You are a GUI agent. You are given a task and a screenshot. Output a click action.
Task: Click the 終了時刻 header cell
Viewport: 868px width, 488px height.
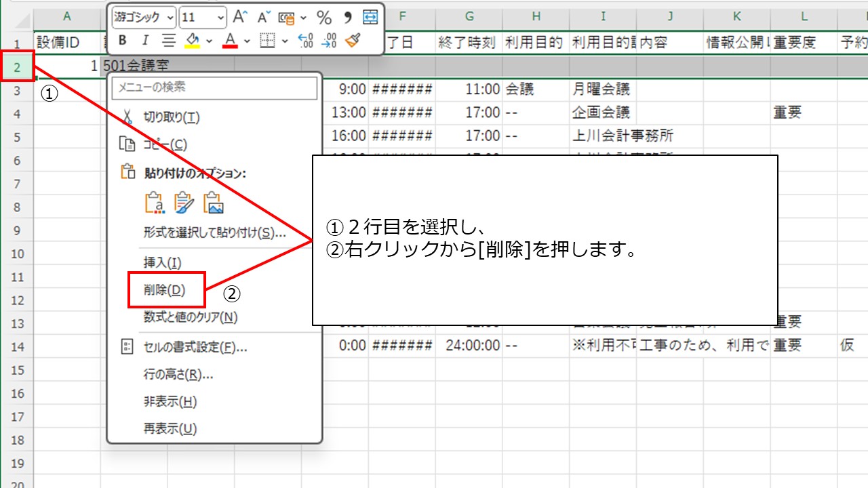click(x=469, y=42)
